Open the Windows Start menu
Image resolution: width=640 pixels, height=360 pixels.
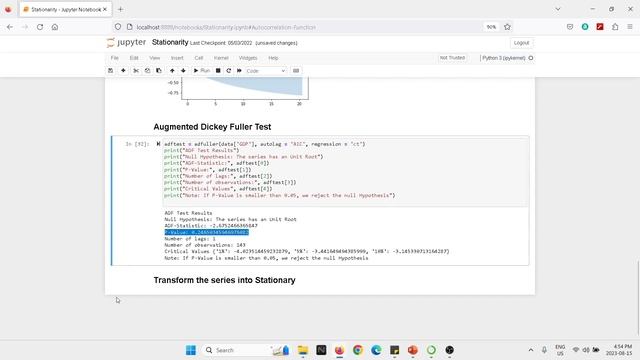point(191,350)
